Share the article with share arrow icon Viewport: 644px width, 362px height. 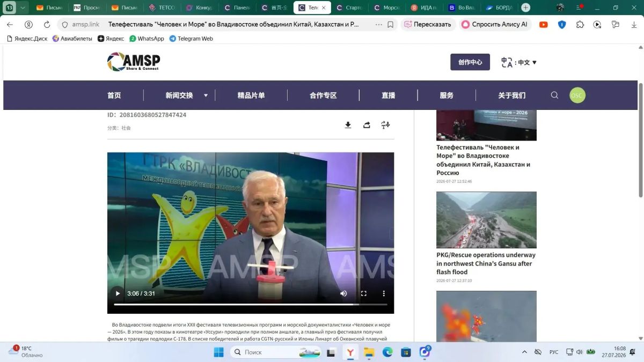tap(367, 125)
